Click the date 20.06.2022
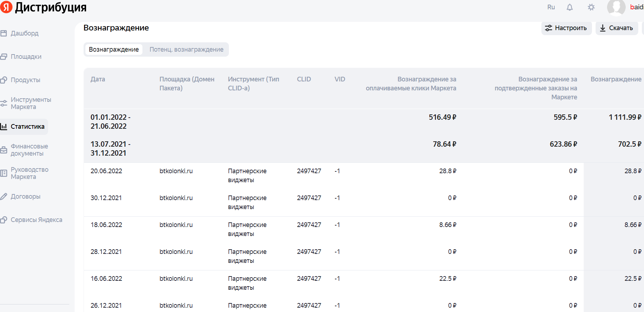The image size is (644, 312). [x=106, y=171]
